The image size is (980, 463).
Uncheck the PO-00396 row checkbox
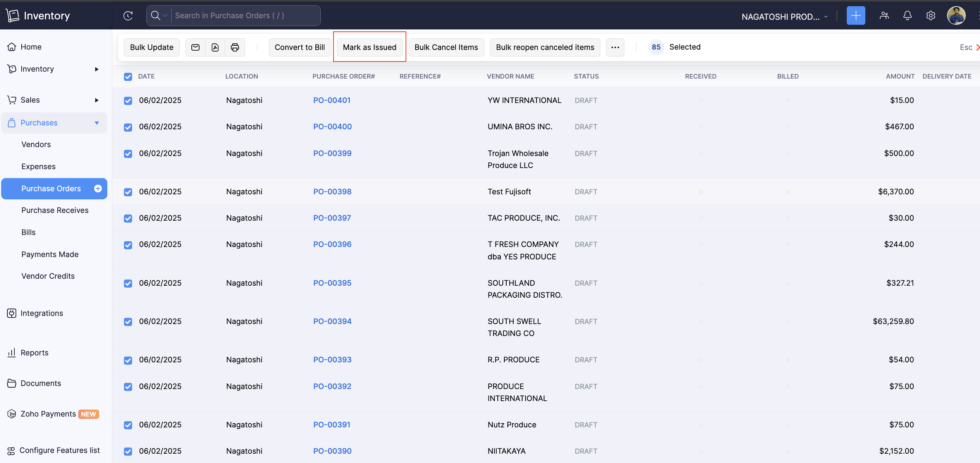point(128,245)
